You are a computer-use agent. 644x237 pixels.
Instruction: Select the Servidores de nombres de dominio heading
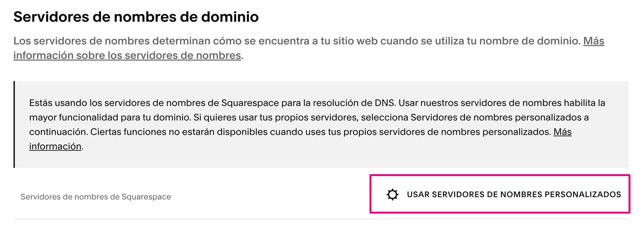pos(135,16)
